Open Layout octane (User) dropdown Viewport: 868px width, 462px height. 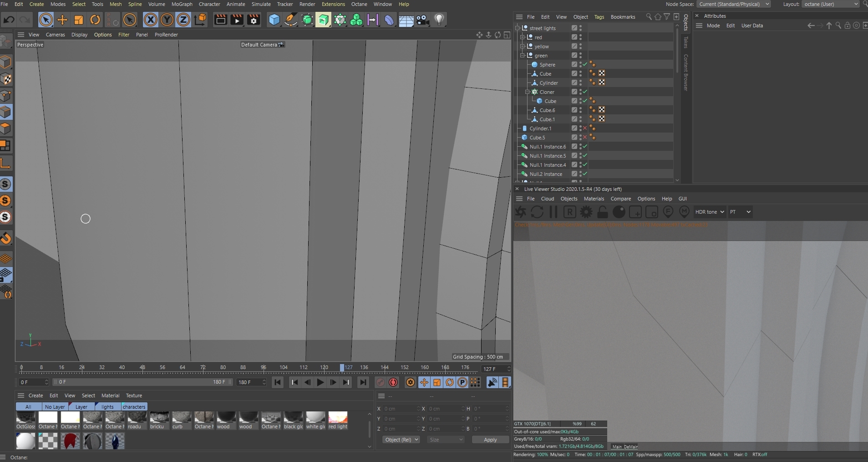point(831,4)
